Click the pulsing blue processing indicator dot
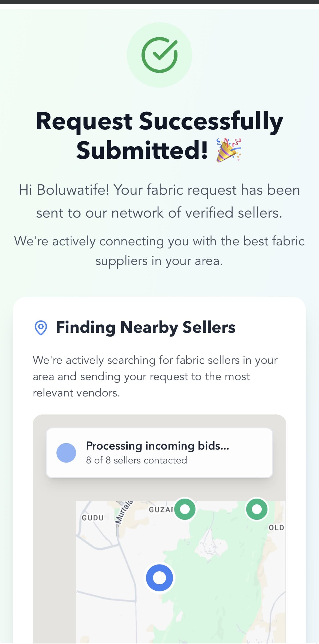The width and height of the screenshot is (319, 644). pyautogui.click(x=66, y=452)
